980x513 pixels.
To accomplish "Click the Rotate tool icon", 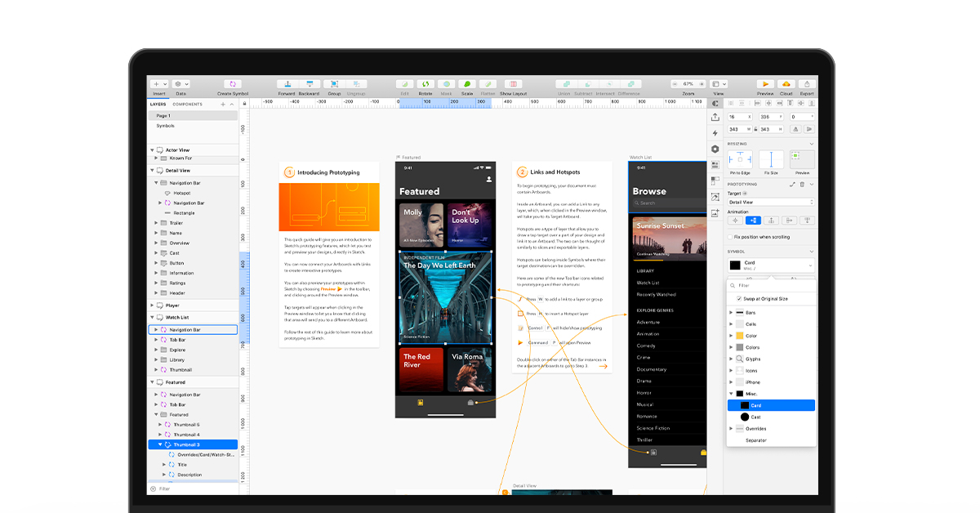I will 425,84.
